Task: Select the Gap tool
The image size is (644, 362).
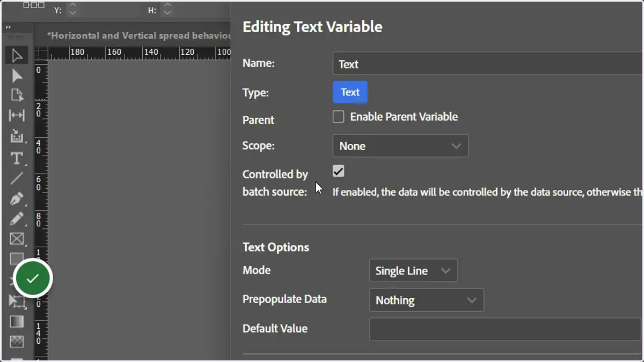Action: pyautogui.click(x=17, y=115)
